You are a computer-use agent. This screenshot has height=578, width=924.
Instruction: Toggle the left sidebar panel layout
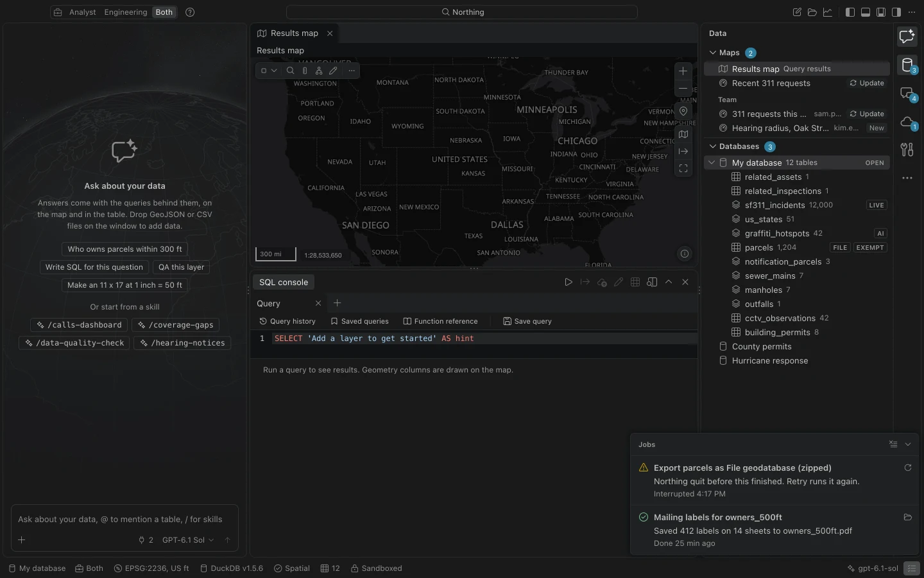pyautogui.click(x=850, y=12)
